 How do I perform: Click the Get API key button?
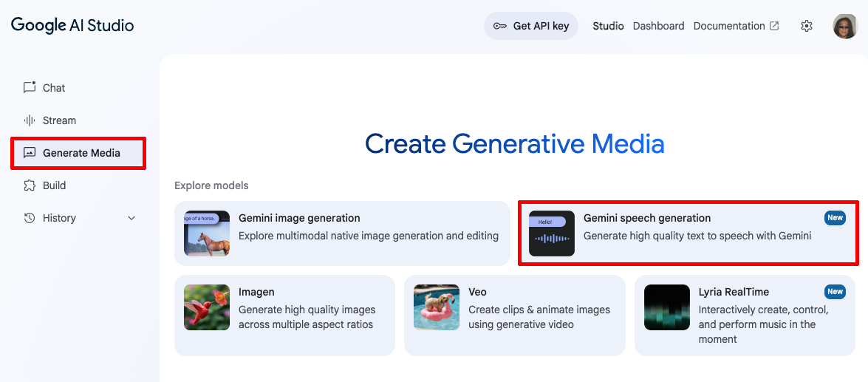pyautogui.click(x=531, y=26)
